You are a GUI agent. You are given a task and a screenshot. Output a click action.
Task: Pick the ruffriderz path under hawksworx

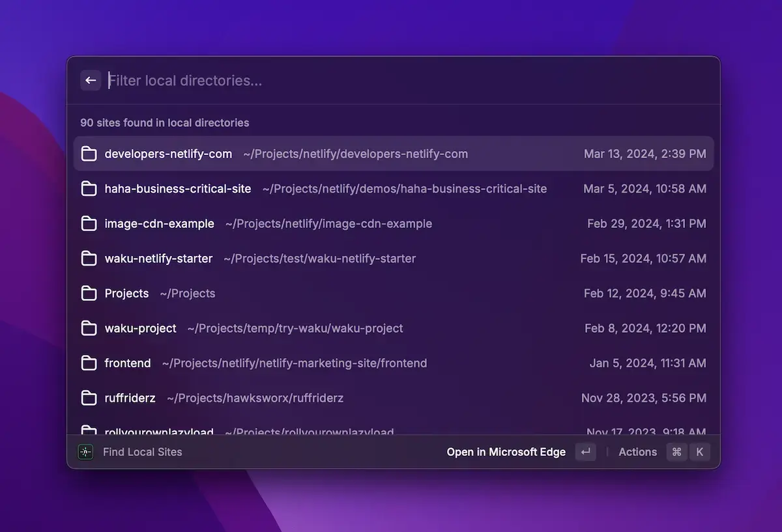(255, 398)
